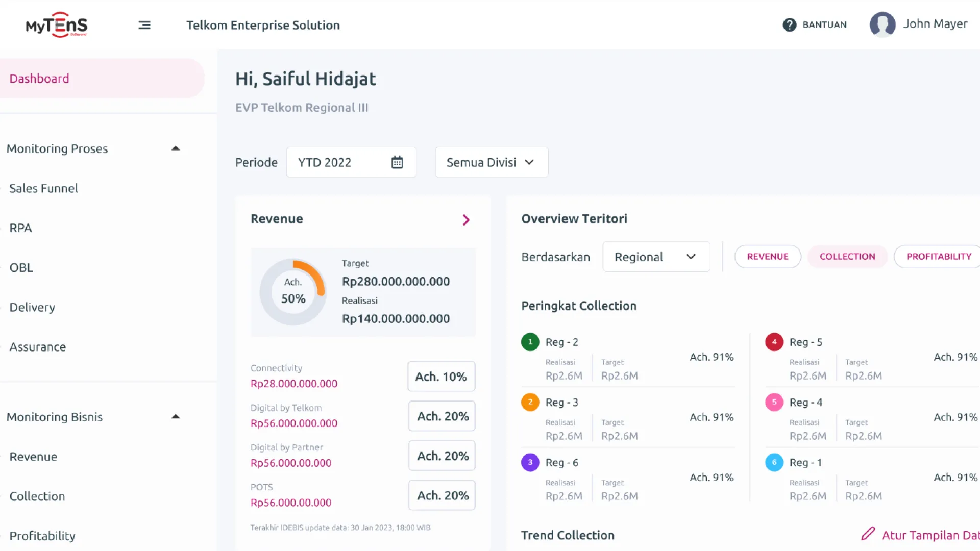Click the YTD 2022 period field
This screenshot has width=980, height=551.
[351, 162]
